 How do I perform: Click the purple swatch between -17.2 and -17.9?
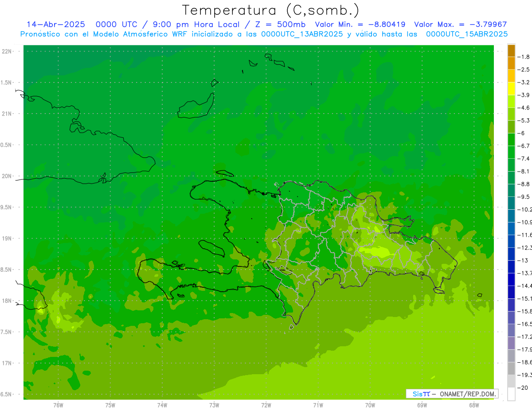511,343
